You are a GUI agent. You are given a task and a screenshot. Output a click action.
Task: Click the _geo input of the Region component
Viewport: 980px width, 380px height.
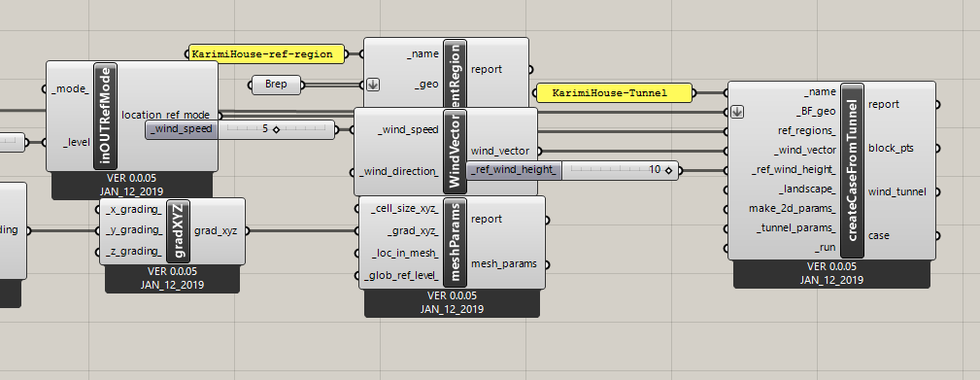[x=427, y=85]
